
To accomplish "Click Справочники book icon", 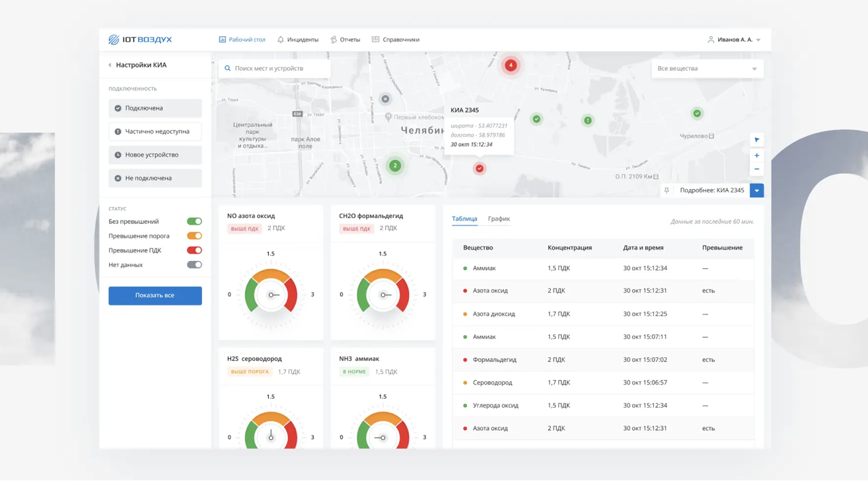I will (x=375, y=40).
